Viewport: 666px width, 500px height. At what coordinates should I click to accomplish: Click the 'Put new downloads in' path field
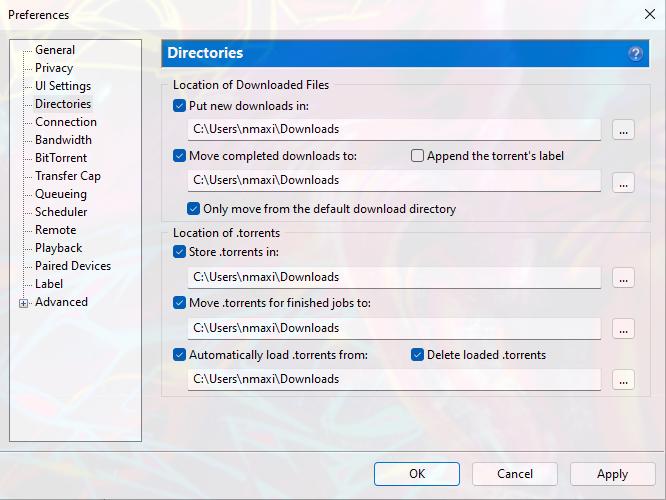(x=394, y=130)
